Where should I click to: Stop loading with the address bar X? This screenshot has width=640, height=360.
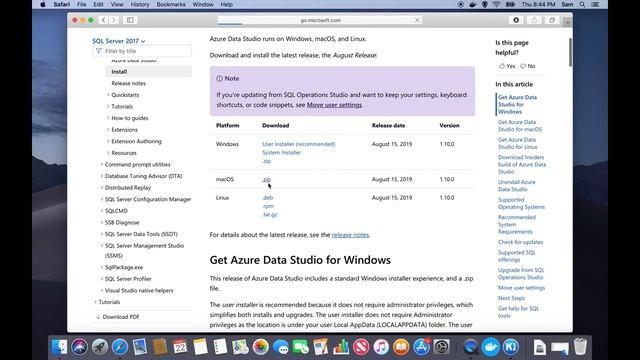[x=417, y=20]
